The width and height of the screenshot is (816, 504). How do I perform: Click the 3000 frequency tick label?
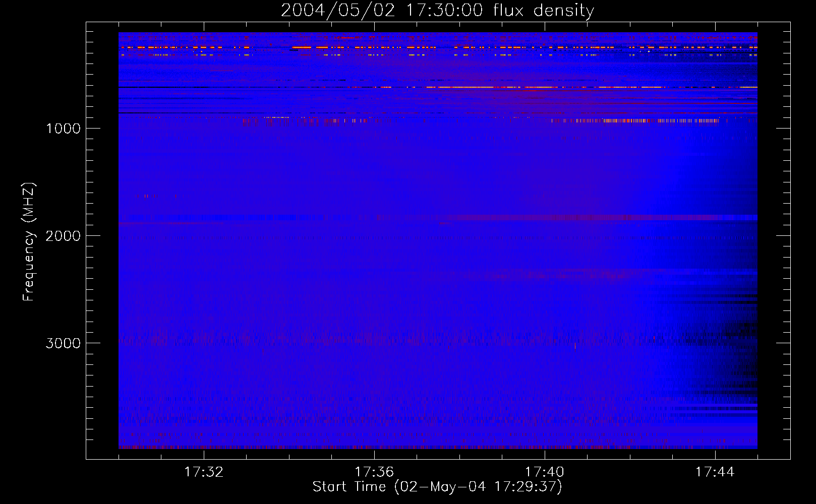click(x=63, y=343)
